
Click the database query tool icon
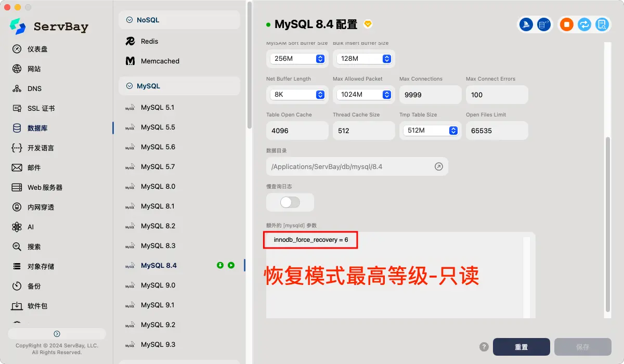coord(543,24)
